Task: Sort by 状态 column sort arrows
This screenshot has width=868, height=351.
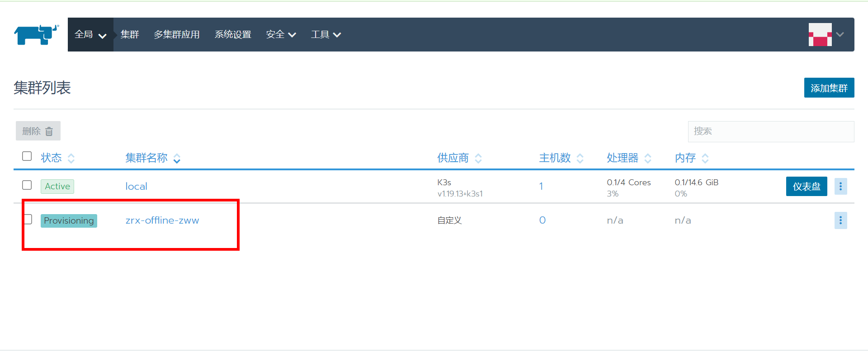Action: [x=71, y=158]
